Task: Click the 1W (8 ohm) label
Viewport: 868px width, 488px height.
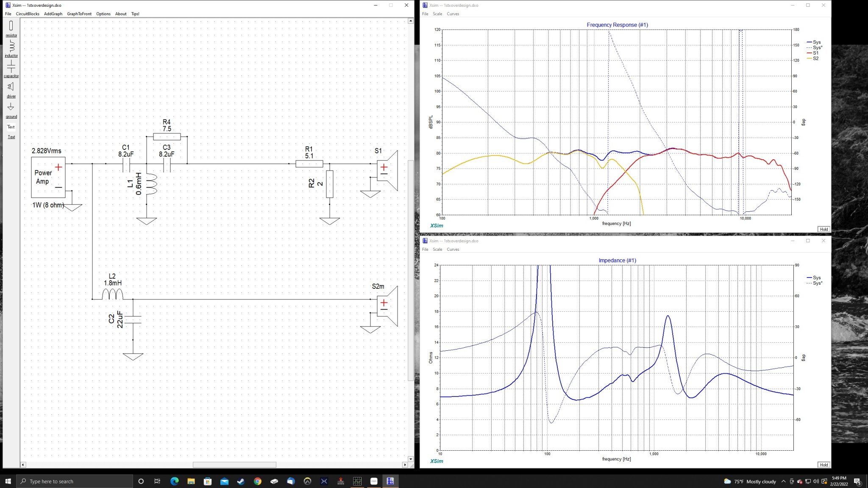Action: coord(48,205)
